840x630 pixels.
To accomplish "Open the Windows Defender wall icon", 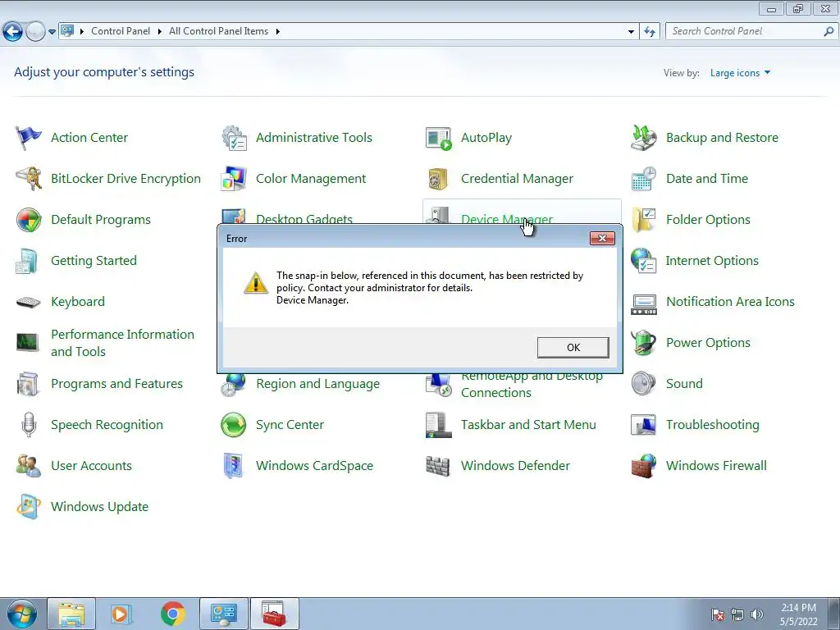I will click(438, 466).
